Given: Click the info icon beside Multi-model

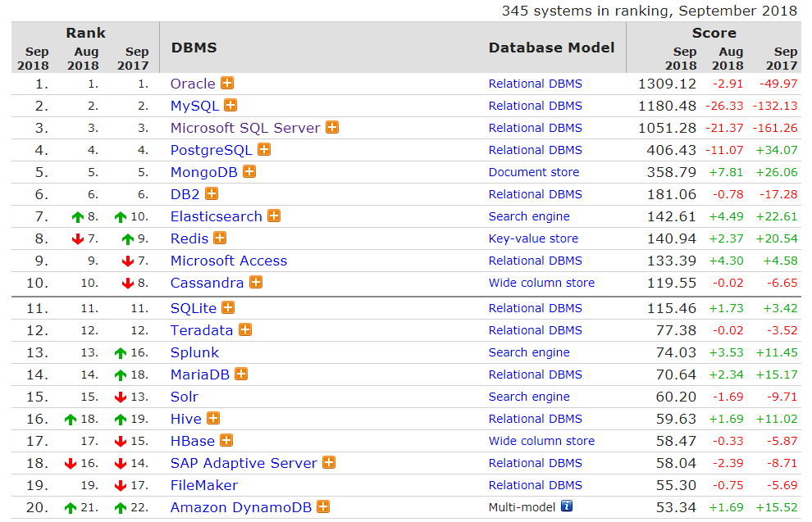Looking at the screenshot, I should tap(567, 507).
